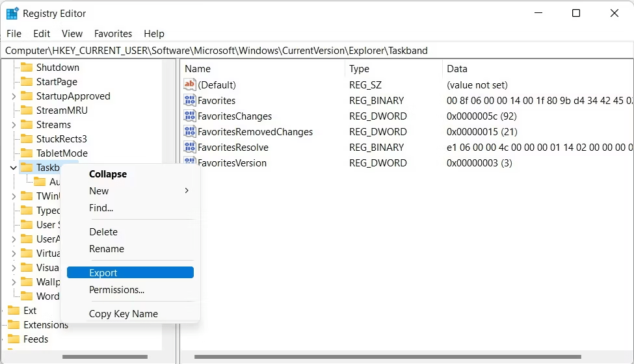Screen dimensions: 634x364
Task: Click the (Default) string value icon
Action: pyautogui.click(x=189, y=84)
